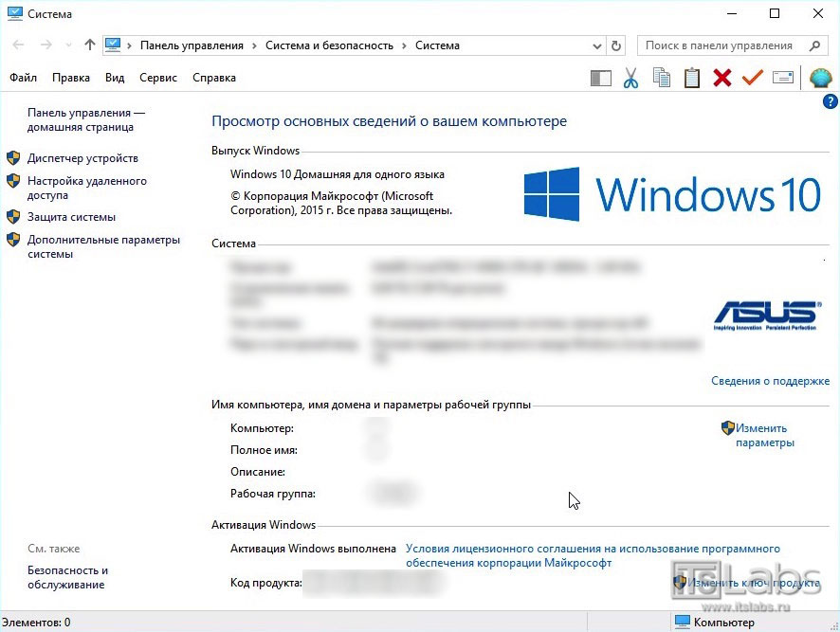Click the Код продукта label

click(x=266, y=583)
